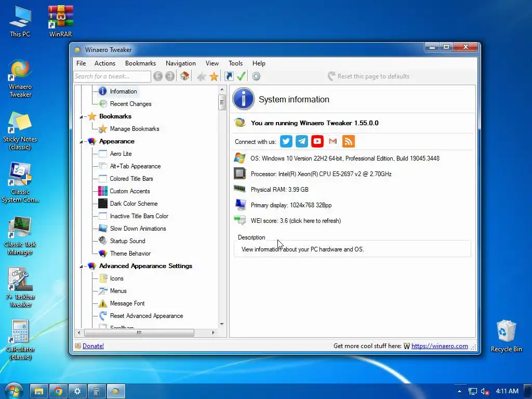Select Inactive Title Bars Color item
The width and height of the screenshot is (532, 399).
pyautogui.click(x=139, y=216)
